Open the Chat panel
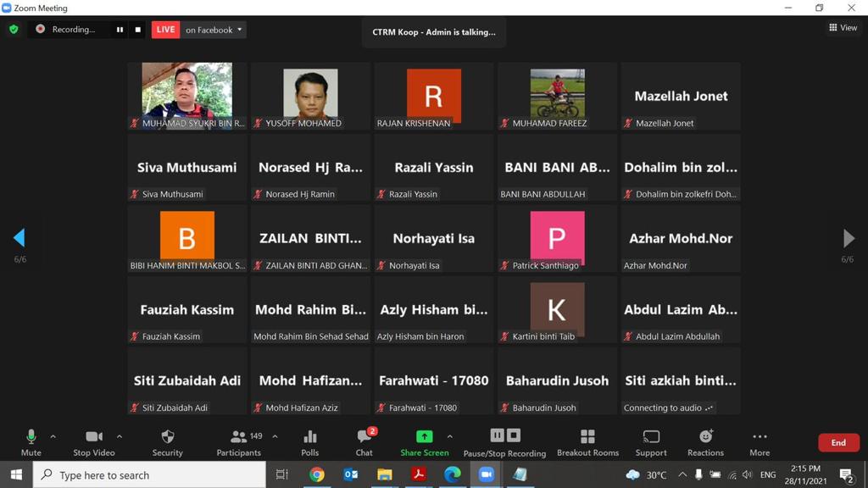868x488 pixels. (364, 441)
